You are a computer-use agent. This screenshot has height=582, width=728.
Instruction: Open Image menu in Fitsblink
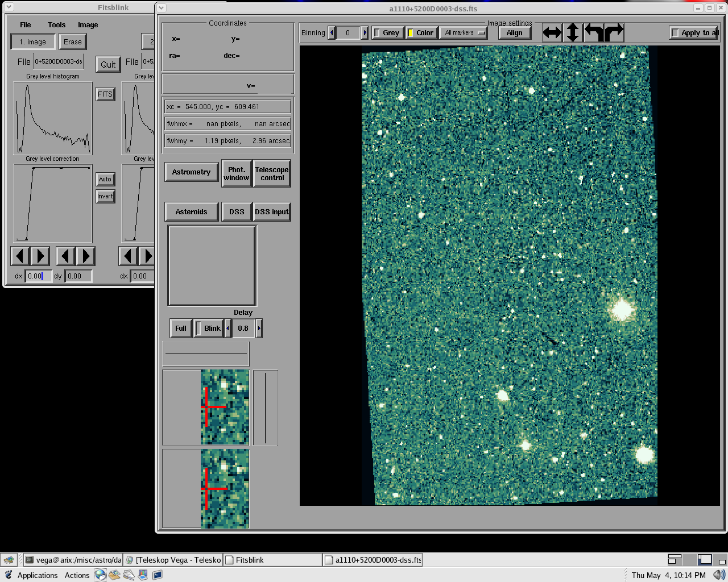click(x=88, y=24)
